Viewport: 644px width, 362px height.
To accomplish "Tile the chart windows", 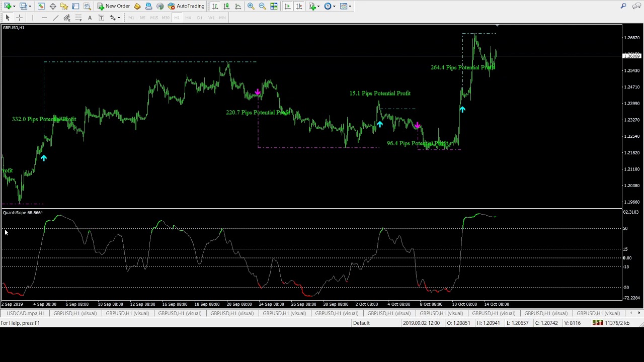I will (x=274, y=6).
